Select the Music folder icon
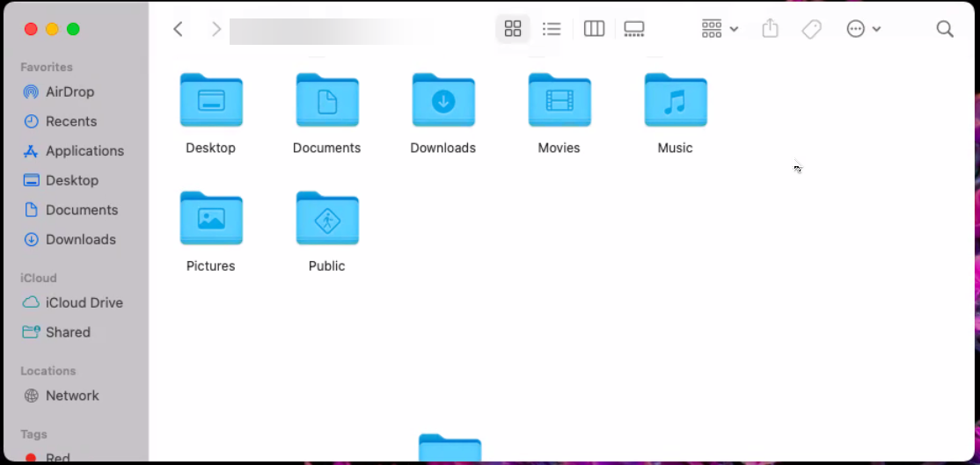Screen dimensions: 980x465 pyautogui.click(x=675, y=101)
